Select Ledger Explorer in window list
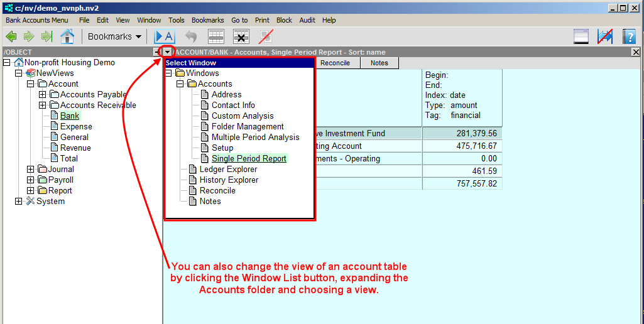The image size is (644, 324). click(228, 169)
